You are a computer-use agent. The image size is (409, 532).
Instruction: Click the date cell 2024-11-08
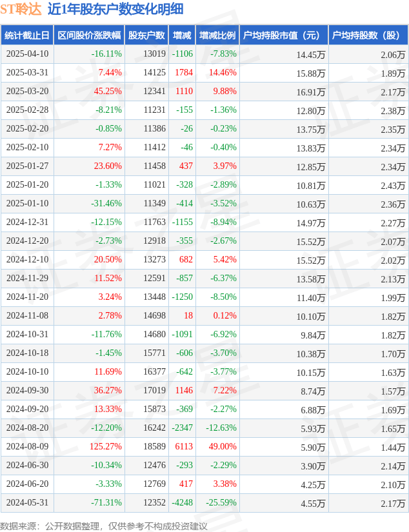[x=28, y=315]
